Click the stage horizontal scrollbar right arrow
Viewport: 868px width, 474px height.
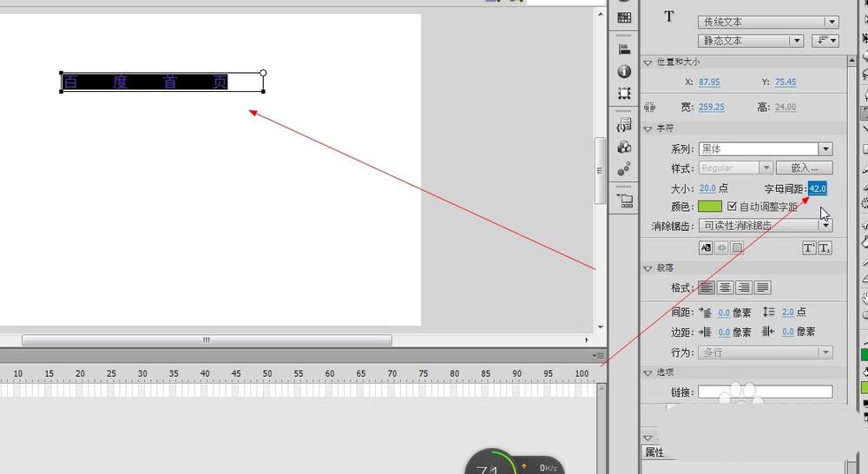pyautogui.click(x=587, y=340)
